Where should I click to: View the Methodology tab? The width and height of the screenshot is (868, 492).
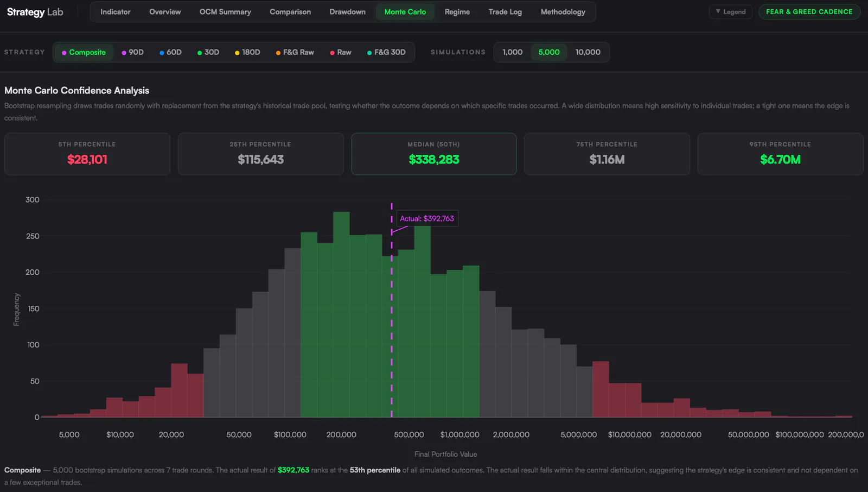[x=563, y=12]
